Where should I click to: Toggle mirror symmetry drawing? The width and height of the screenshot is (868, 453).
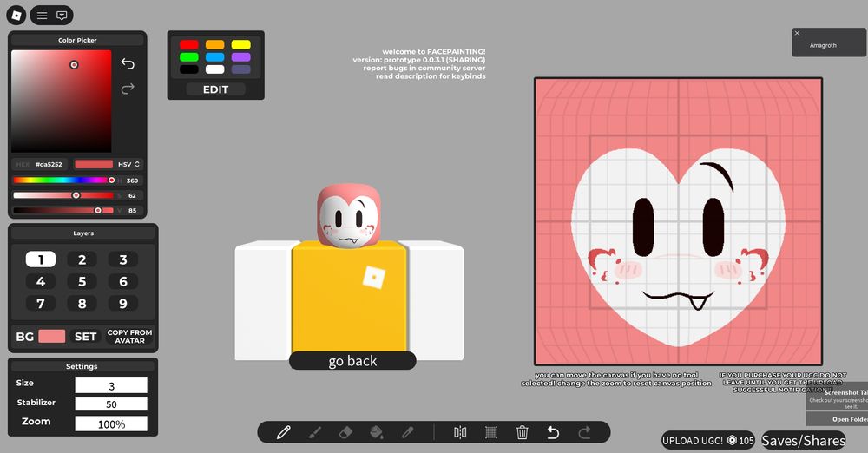(460, 432)
